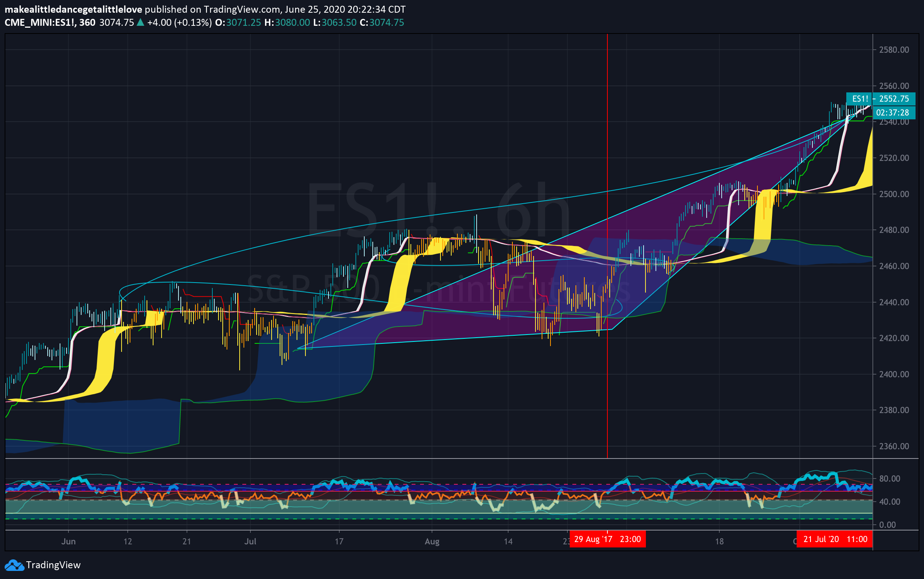The width and height of the screenshot is (924, 579).
Task: Click the author name makealittledancegetalittlelove
Action: (x=73, y=10)
